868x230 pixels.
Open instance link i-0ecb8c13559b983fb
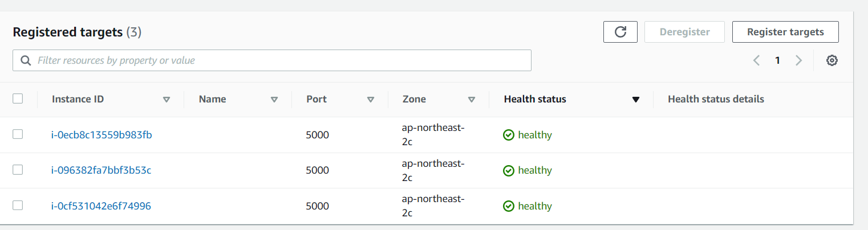pos(102,135)
